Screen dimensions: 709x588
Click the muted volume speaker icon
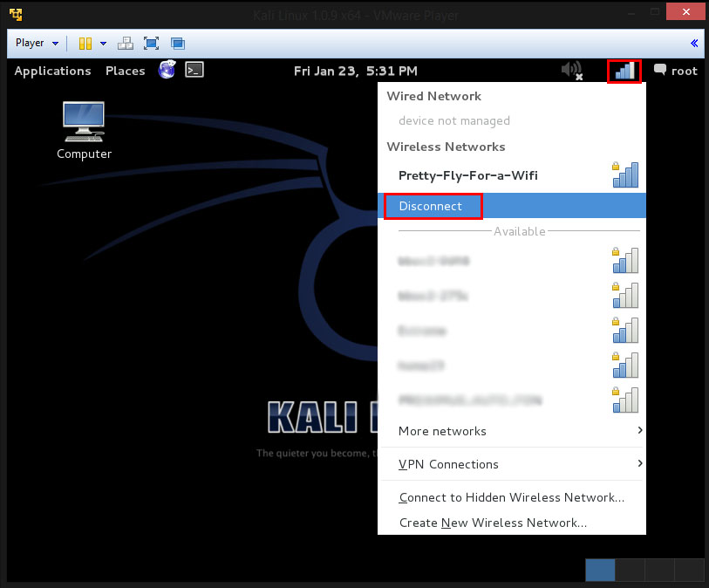tap(572, 71)
